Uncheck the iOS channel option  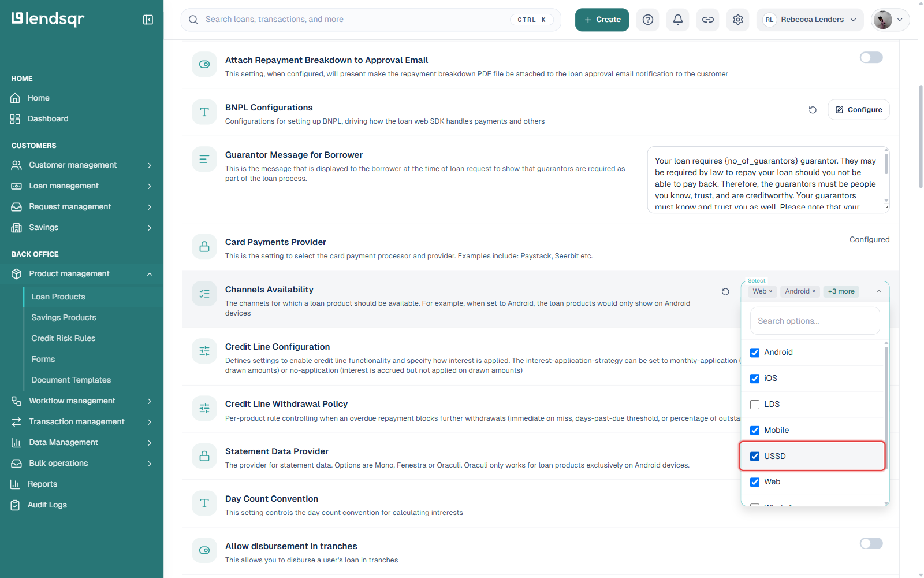[x=754, y=379]
